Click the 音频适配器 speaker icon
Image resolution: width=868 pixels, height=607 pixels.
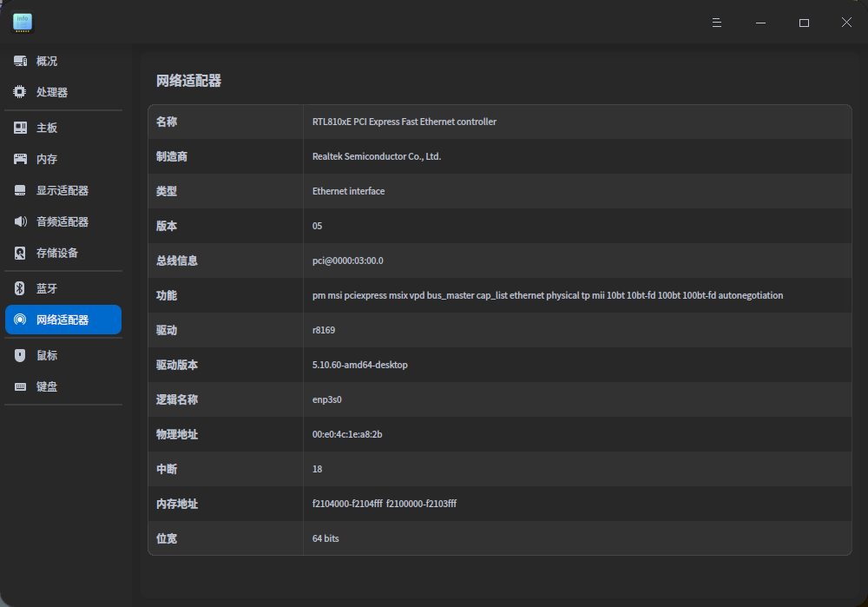tap(19, 221)
